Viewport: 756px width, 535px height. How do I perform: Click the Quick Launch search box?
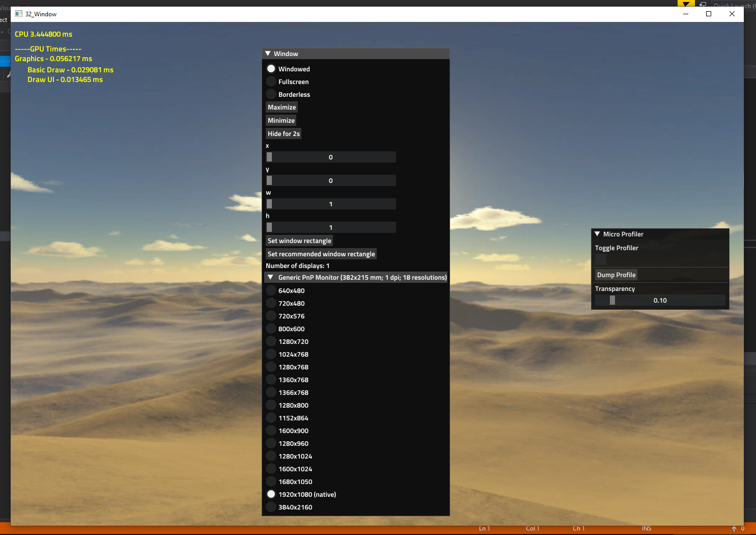coord(733,6)
